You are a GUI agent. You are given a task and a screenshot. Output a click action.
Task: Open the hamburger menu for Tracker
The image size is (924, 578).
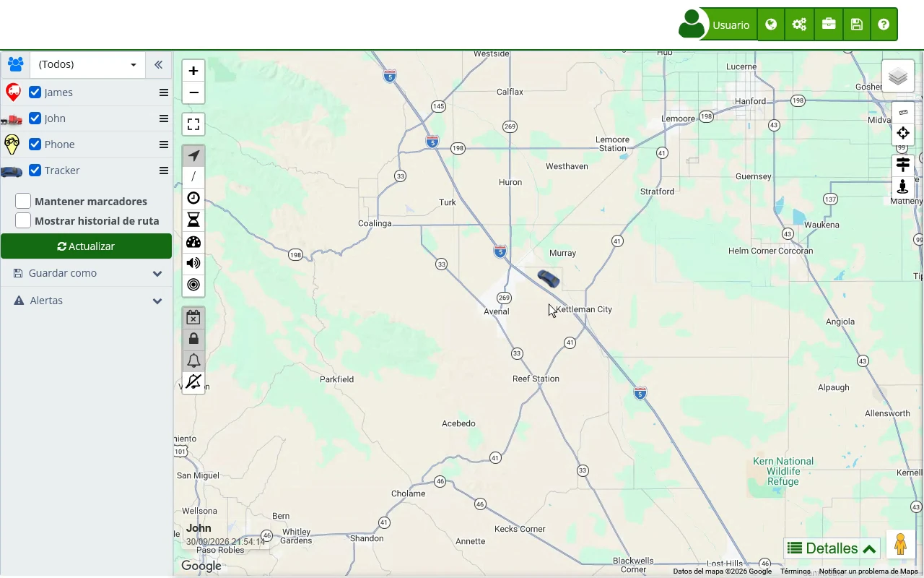[164, 171]
